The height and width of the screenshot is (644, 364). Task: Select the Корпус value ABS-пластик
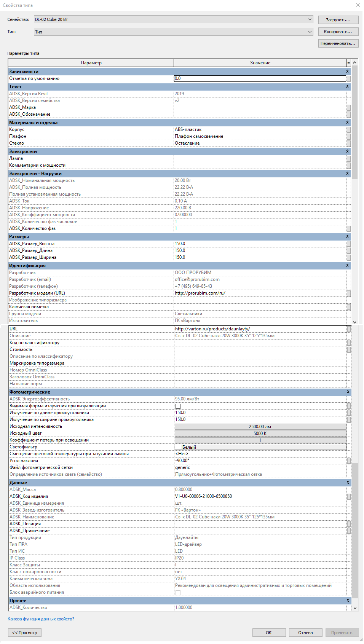click(x=260, y=129)
